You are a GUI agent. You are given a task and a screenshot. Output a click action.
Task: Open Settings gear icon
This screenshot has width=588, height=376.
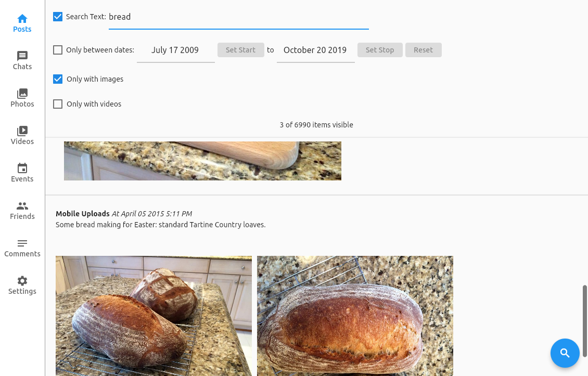point(22,281)
